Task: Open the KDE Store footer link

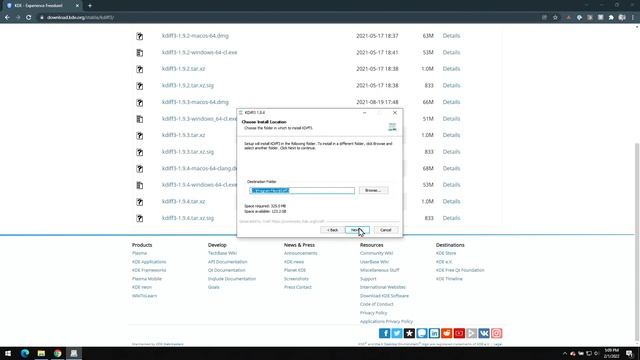Action: tap(446, 253)
